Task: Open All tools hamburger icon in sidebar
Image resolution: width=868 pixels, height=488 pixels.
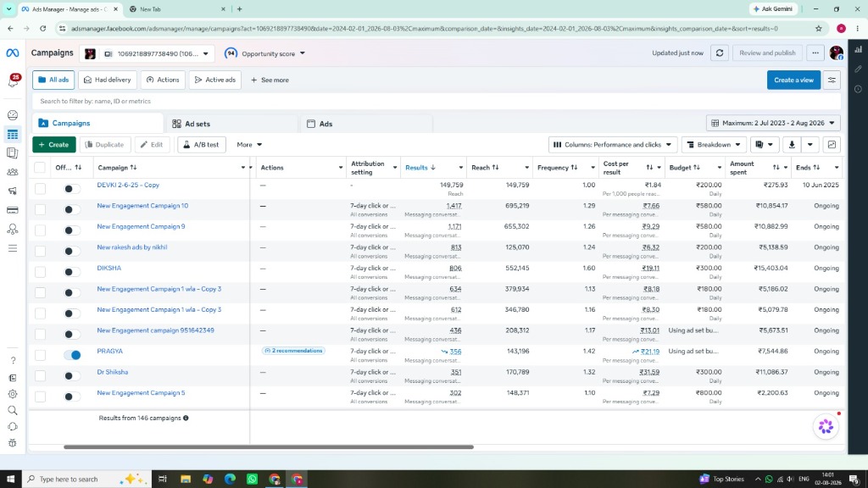Action: (x=12, y=248)
